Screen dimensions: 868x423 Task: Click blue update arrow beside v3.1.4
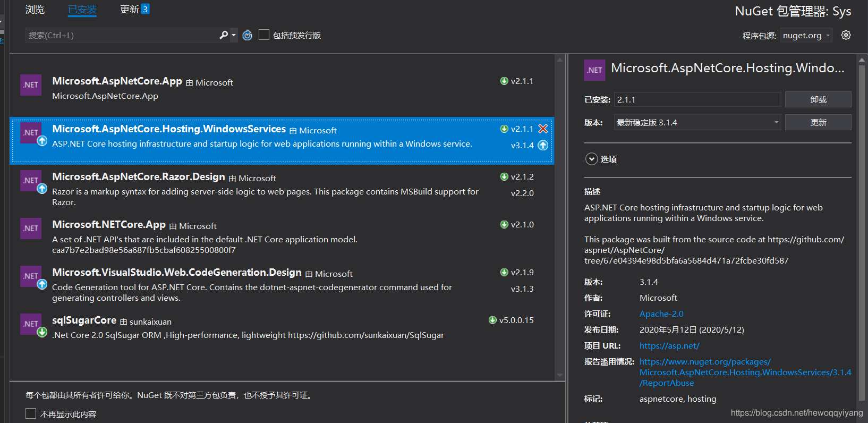point(543,145)
